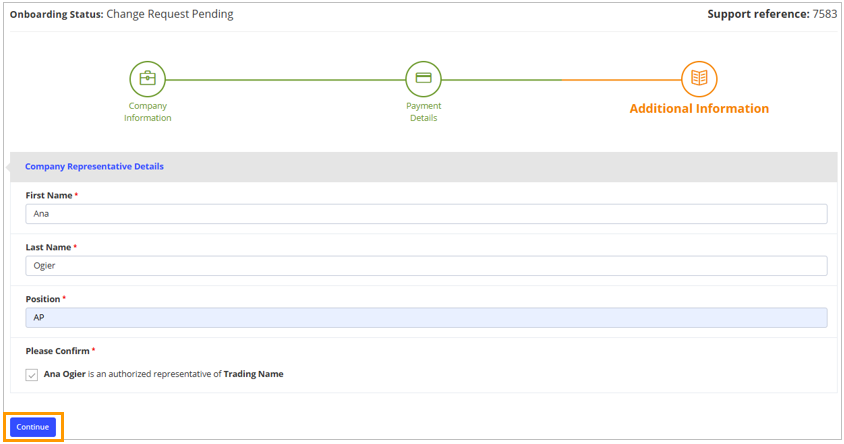Click the green progress line between first two steps
The width and height of the screenshot is (844, 444).
point(285,79)
